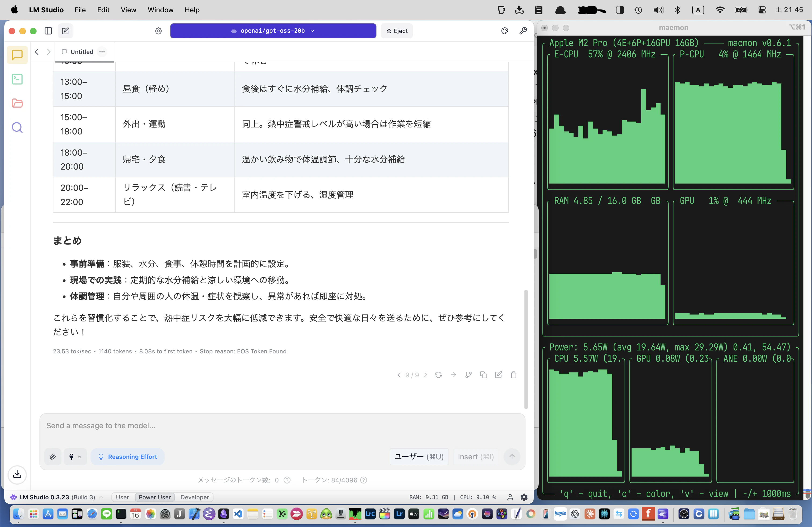Image resolution: width=812 pixels, height=527 pixels.
Task: Open the LM Studio status bar settings gear
Action: coord(524,497)
